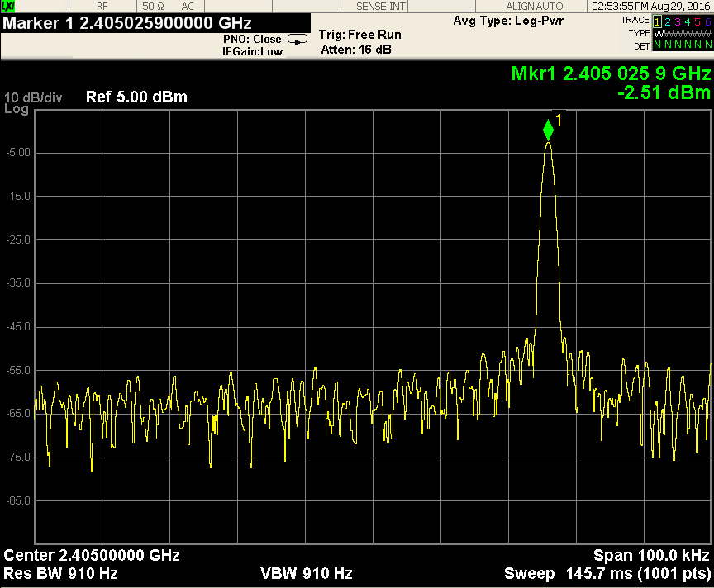The width and height of the screenshot is (714, 588).
Task: Click the -5.00 y-axis label
Action: 18,153
